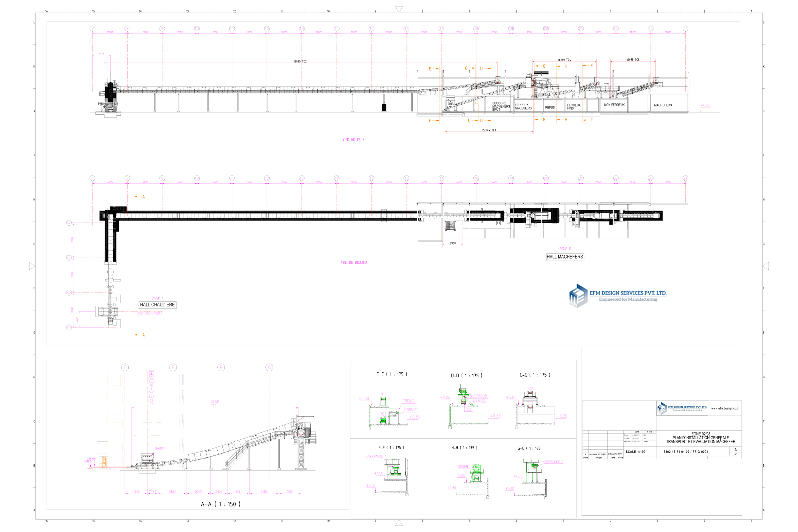The image size is (798, 532).
Task: Select the 112835 TC2 dimension text
Action: point(299,61)
